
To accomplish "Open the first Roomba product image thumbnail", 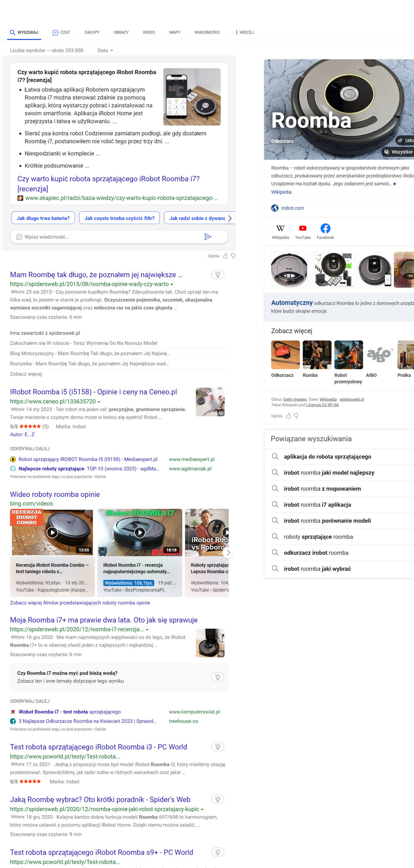I will tap(289, 270).
